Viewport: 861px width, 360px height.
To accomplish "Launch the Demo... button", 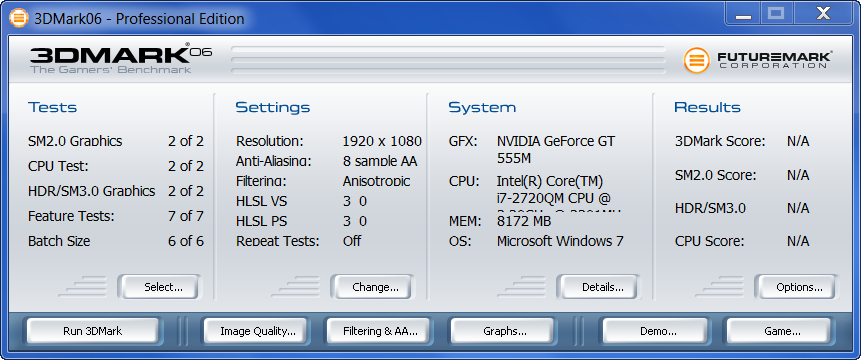I will coord(655,331).
